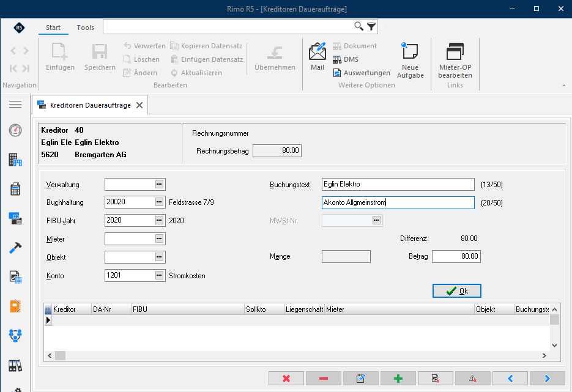Collapse the ribbon with the arrow
572x392 pixels.
[564, 86]
